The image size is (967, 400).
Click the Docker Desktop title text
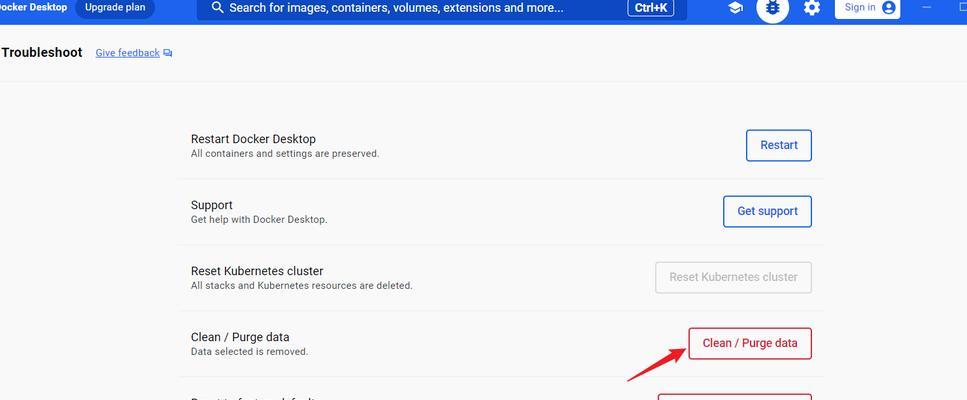point(33,7)
